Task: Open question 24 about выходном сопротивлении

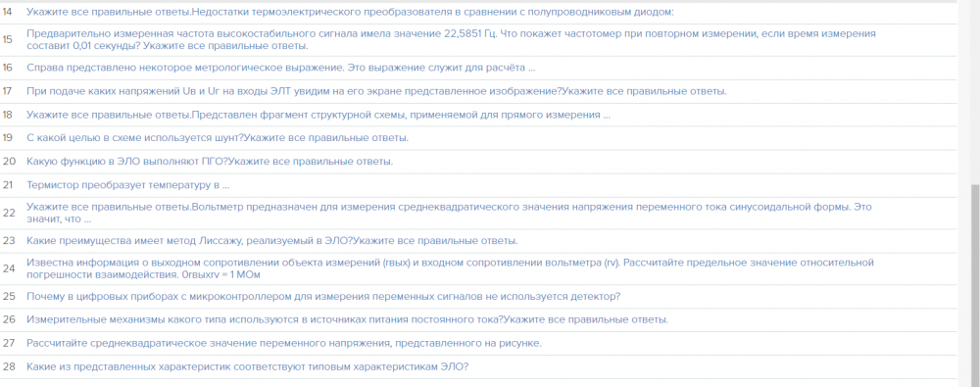Action: pos(450,268)
